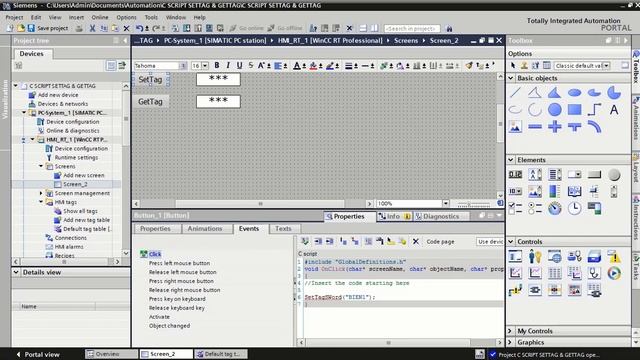Select the Graphic view basic object

tap(515, 127)
